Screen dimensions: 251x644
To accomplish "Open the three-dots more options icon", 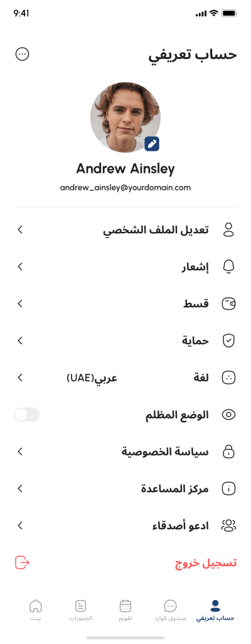I will point(22,54).
